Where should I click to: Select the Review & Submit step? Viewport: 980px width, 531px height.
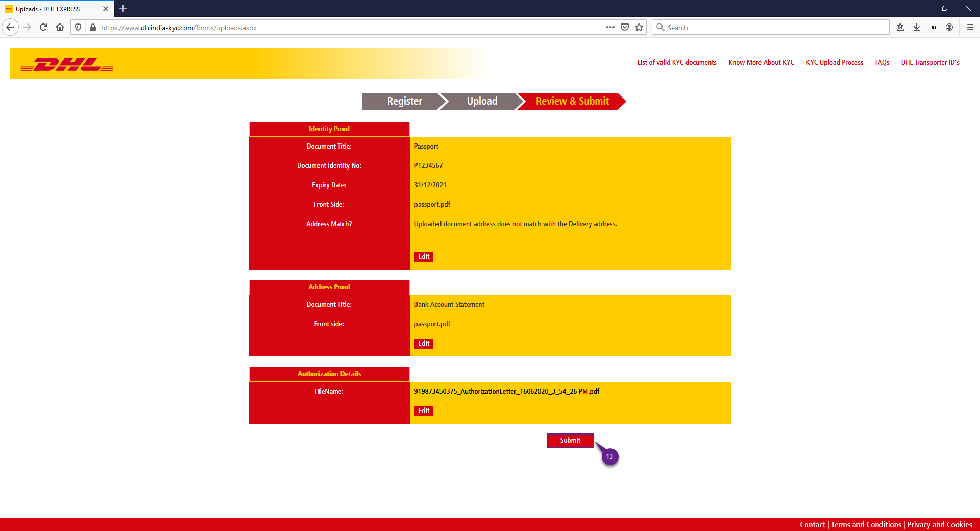coord(572,101)
